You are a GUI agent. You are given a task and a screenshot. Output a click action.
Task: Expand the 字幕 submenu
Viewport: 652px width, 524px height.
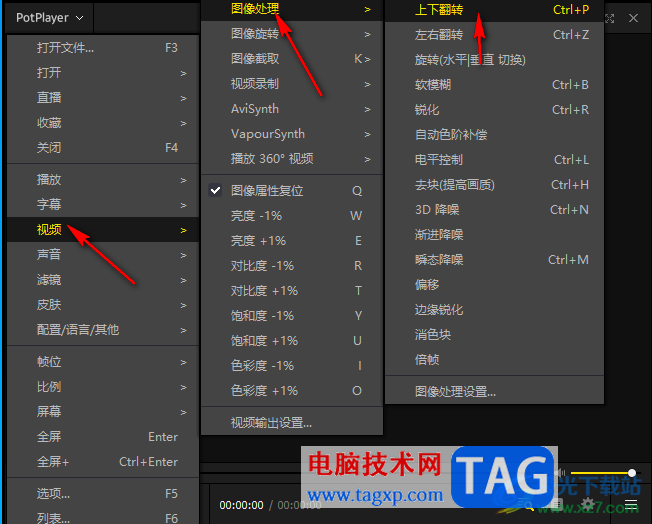[103, 205]
